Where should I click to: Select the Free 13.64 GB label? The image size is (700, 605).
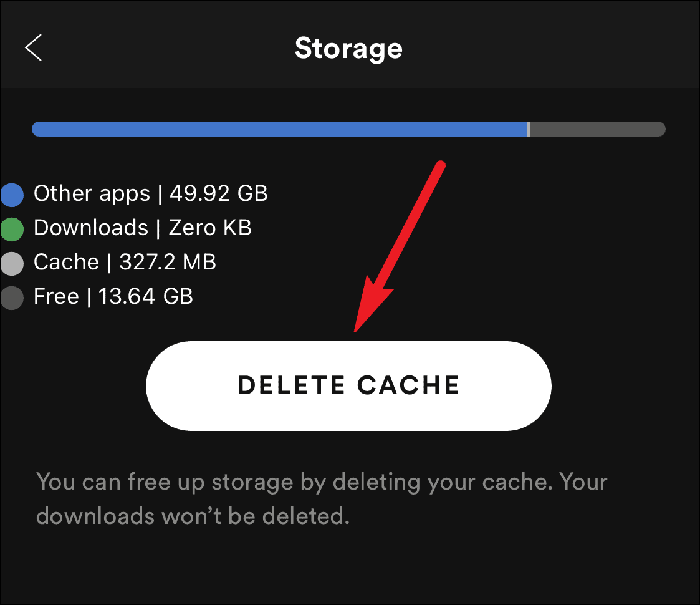pos(113,296)
